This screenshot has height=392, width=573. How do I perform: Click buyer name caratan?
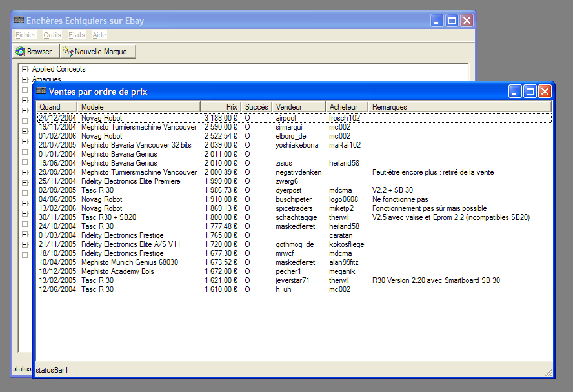click(341, 235)
